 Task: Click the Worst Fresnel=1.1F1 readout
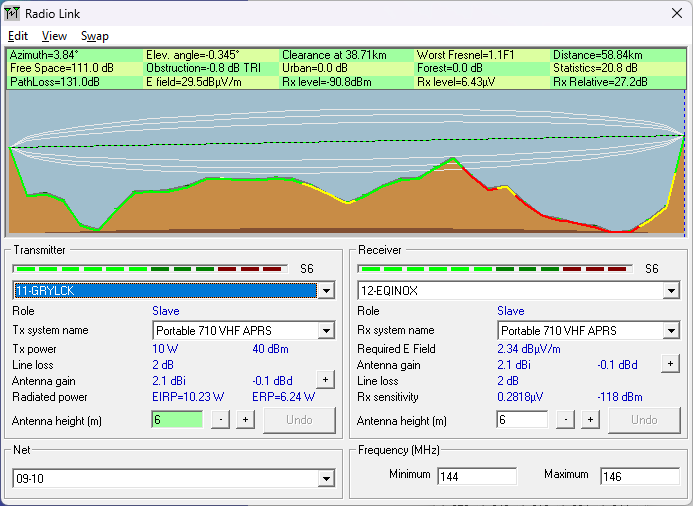(x=465, y=55)
